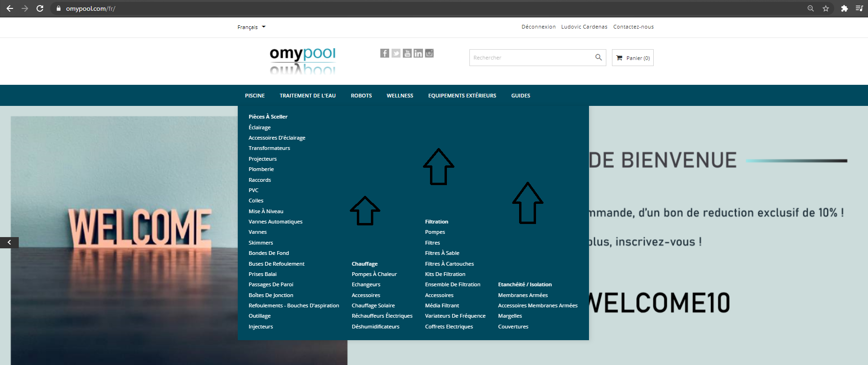Open omypool LinkedIn page icon
Image resolution: width=868 pixels, height=365 pixels.
click(418, 53)
